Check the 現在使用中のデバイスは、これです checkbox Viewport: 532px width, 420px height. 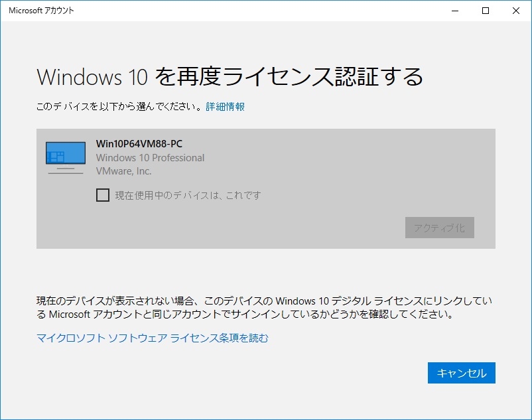click(x=103, y=195)
